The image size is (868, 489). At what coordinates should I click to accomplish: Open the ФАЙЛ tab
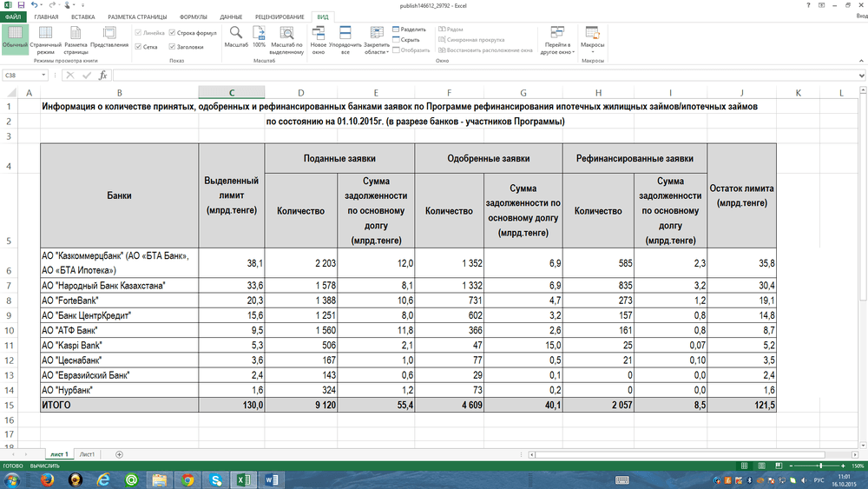coord(13,17)
